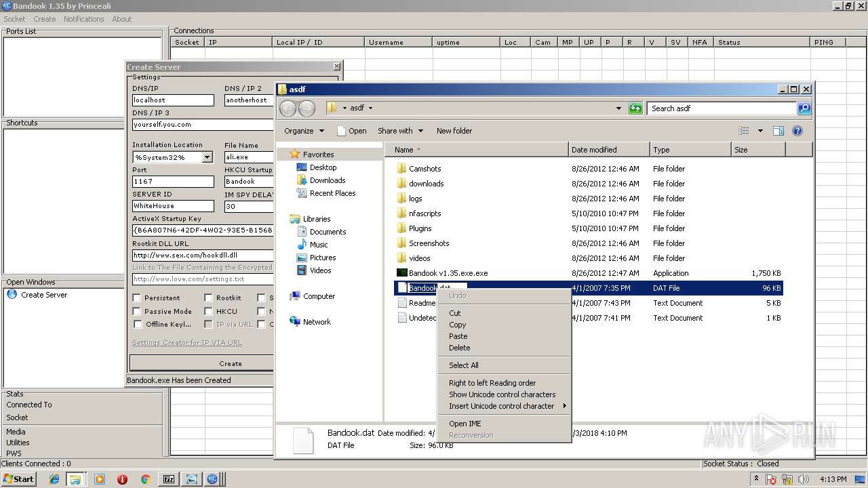Go back in the asdf Explorer window
Viewport: 868px width, 488px height.
point(288,108)
